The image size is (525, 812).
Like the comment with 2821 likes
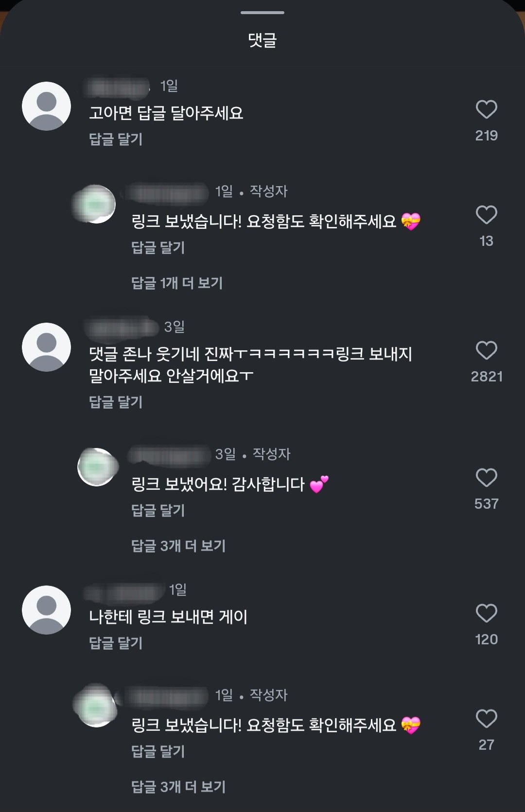[x=486, y=350]
